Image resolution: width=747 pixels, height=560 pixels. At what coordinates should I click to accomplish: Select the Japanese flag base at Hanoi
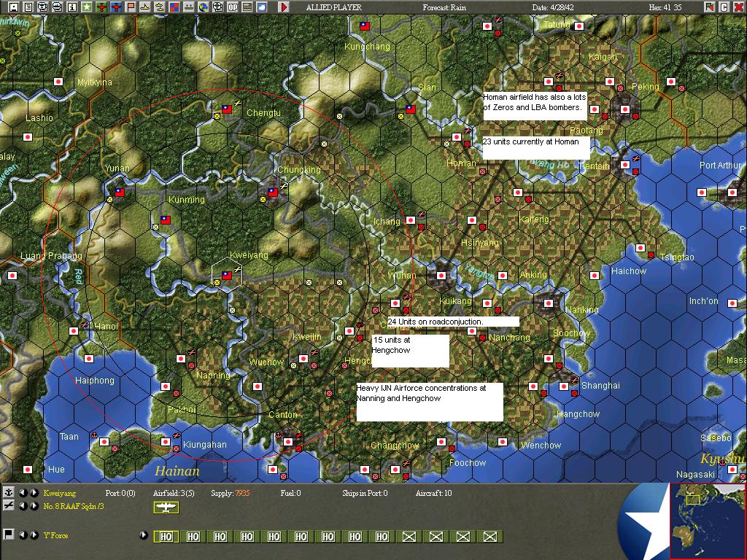point(74,331)
